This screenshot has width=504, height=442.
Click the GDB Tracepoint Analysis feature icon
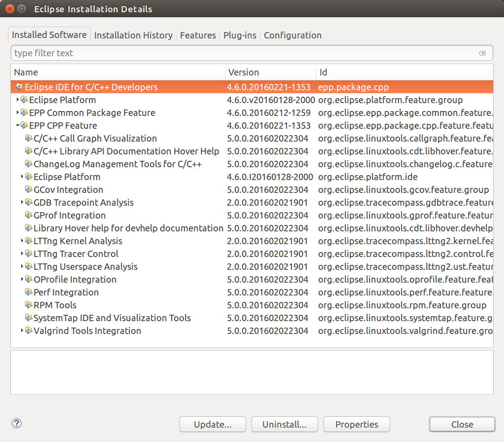point(29,203)
